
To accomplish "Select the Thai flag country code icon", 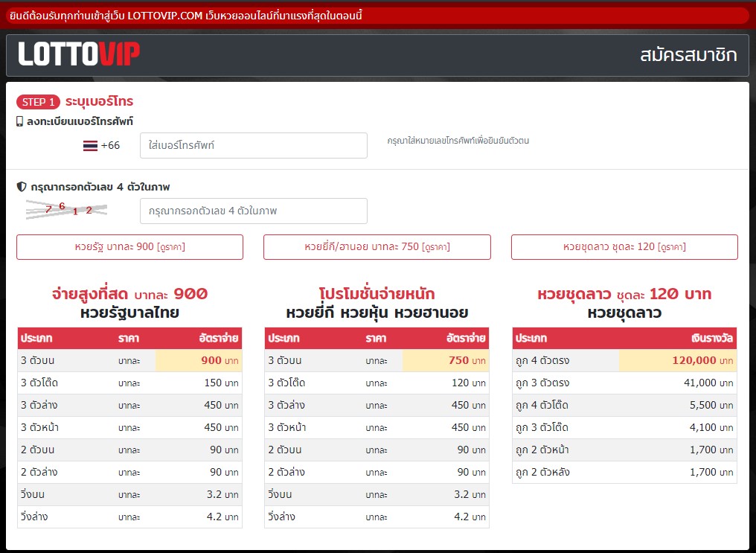I will (89, 145).
